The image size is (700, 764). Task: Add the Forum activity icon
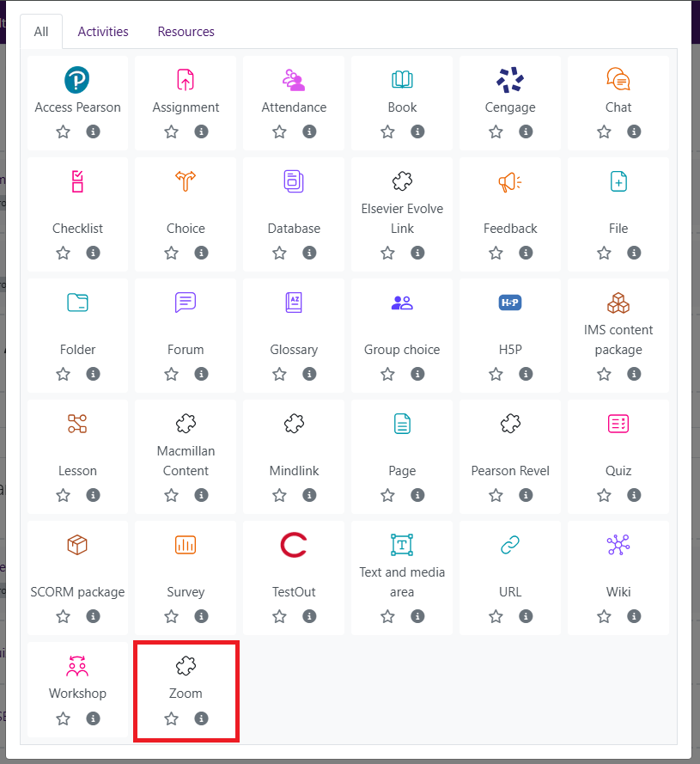[x=186, y=303]
